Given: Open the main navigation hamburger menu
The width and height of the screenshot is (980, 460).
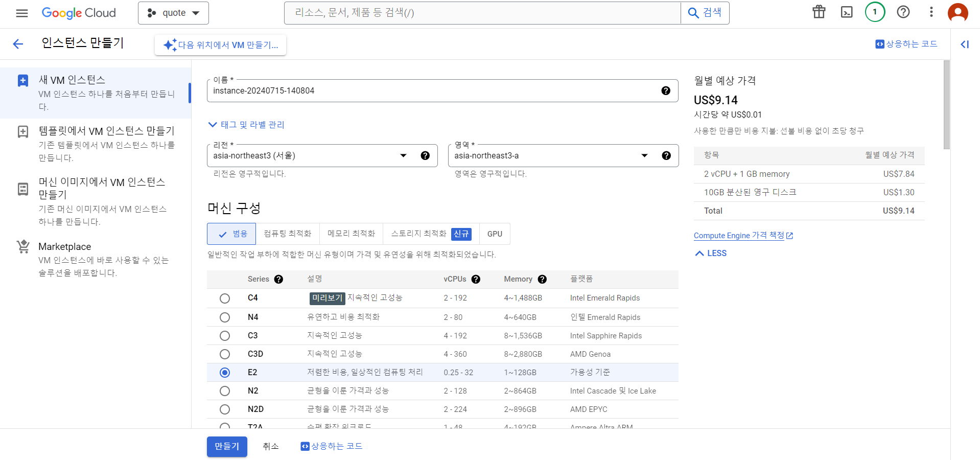Looking at the screenshot, I should click(x=22, y=13).
